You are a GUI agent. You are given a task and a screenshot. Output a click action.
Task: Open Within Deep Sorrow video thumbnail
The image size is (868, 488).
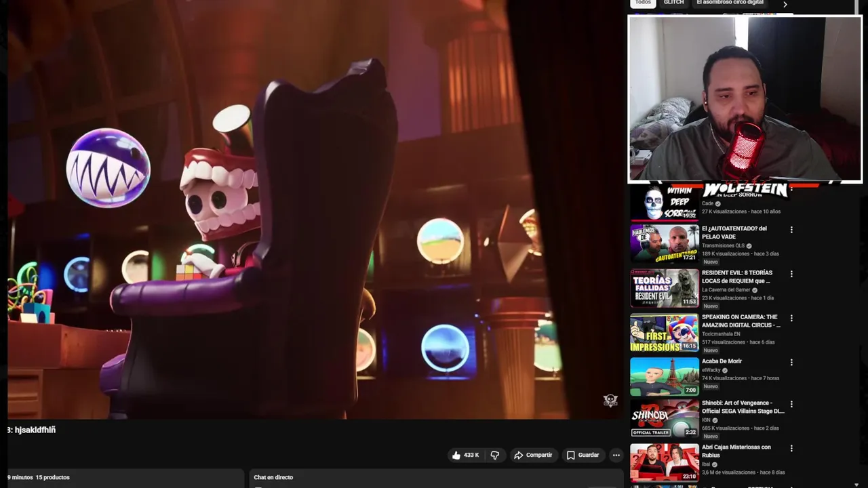pos(665,202)
